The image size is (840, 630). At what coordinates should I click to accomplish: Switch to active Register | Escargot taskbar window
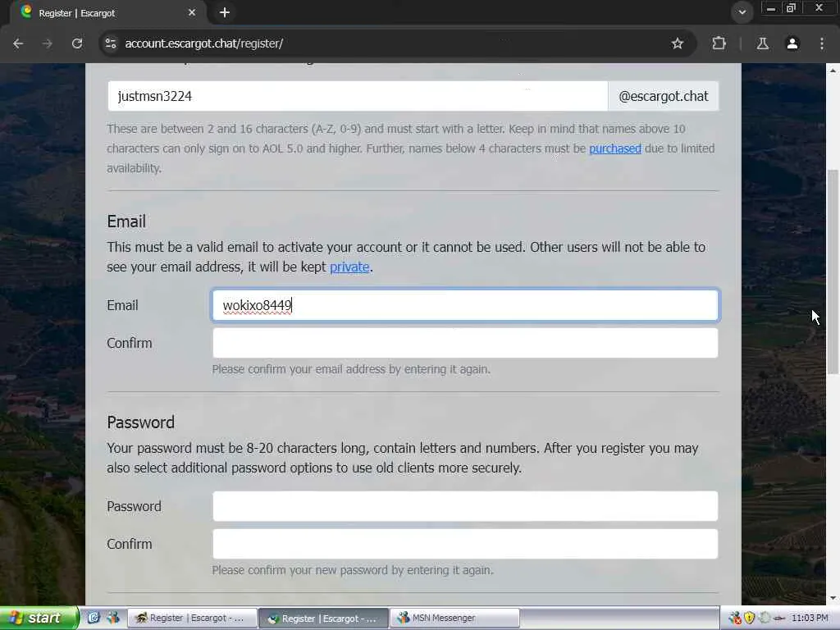tap(323, 619)
